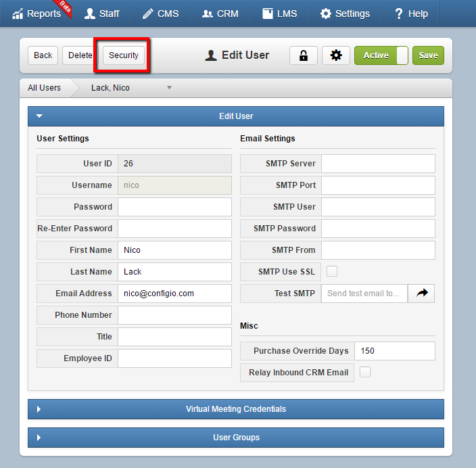The image size is (476, 468).
Task: Expand the User Groups section
Action: click(236, 438)
